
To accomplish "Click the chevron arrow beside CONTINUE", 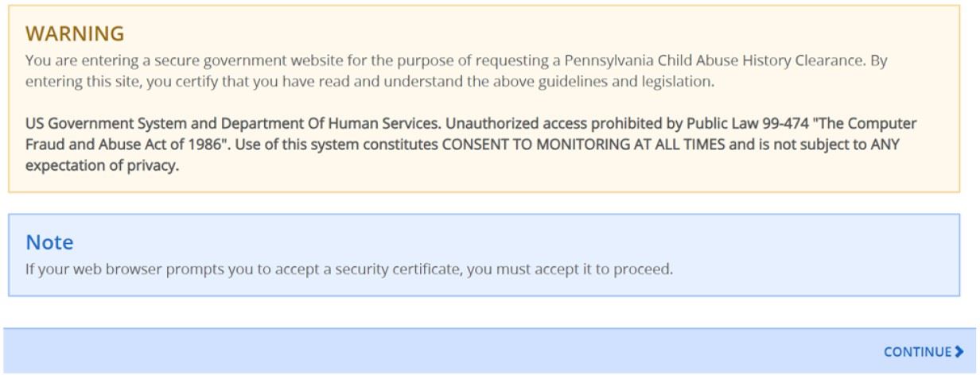I will pyautogui.click(x=959, y=351).
